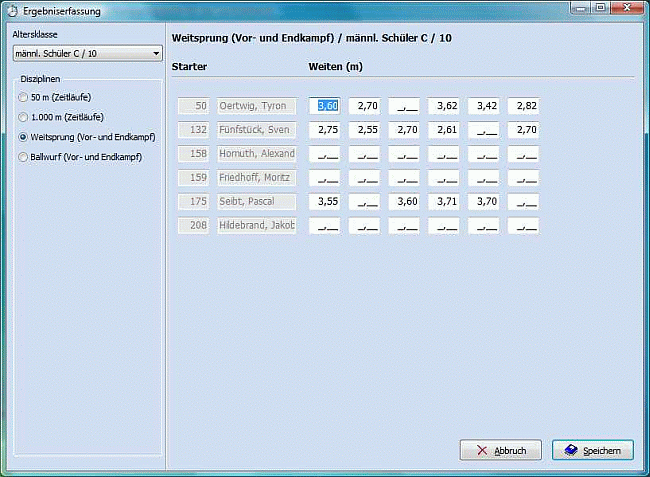Click Oertwig's 2,82 sixth attempt field
This screenshot has height=477, width=650.
523,106
